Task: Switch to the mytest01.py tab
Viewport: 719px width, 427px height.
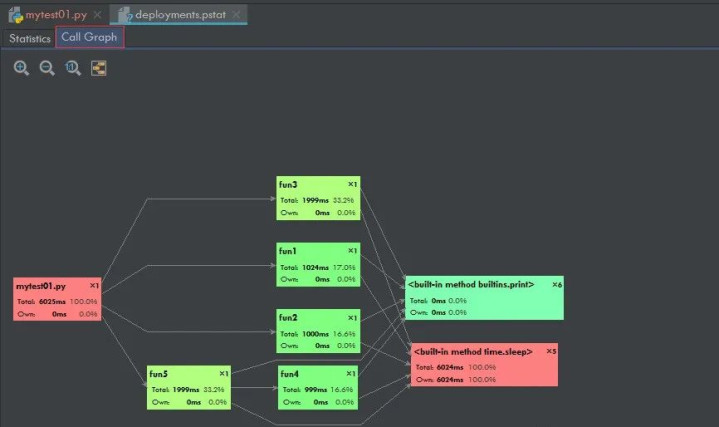Action: tap(57, 15)
